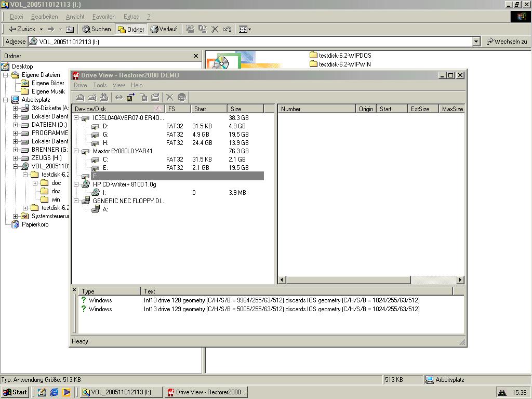532x399 pixels.
Task: Expand the Systemsteuerung tree node
Action: (x=15, y=216)
